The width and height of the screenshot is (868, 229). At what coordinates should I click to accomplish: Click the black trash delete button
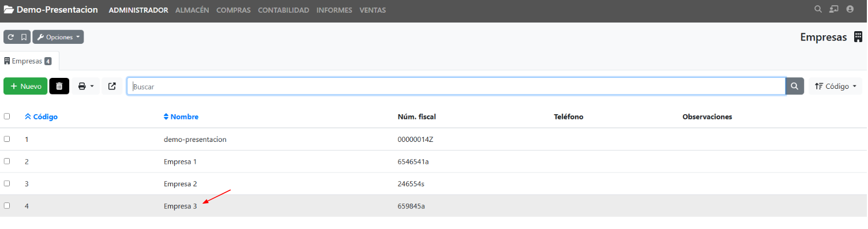coord(59,87)
